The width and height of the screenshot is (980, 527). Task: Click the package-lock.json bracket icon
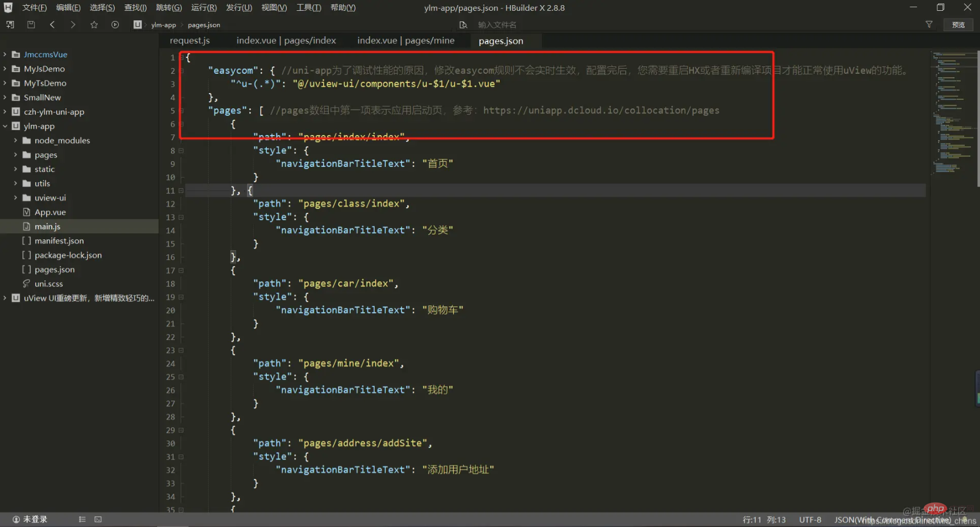click(27, 255)
